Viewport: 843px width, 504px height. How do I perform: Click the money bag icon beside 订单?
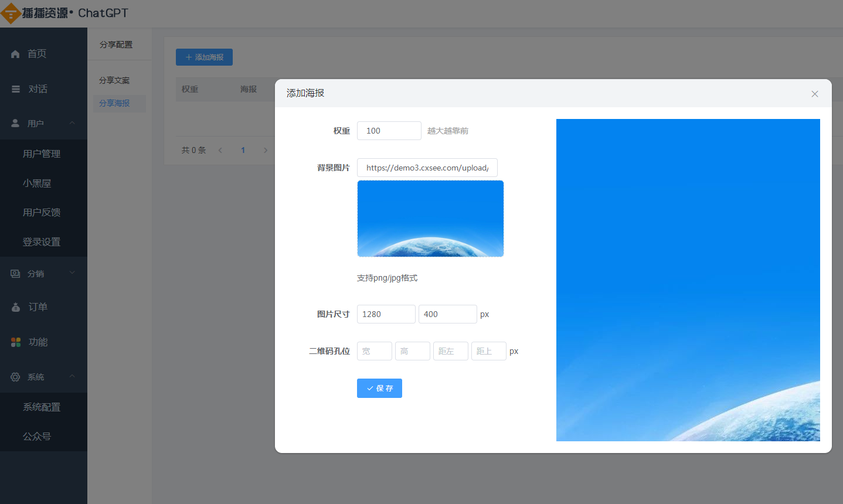click(16, 307)
